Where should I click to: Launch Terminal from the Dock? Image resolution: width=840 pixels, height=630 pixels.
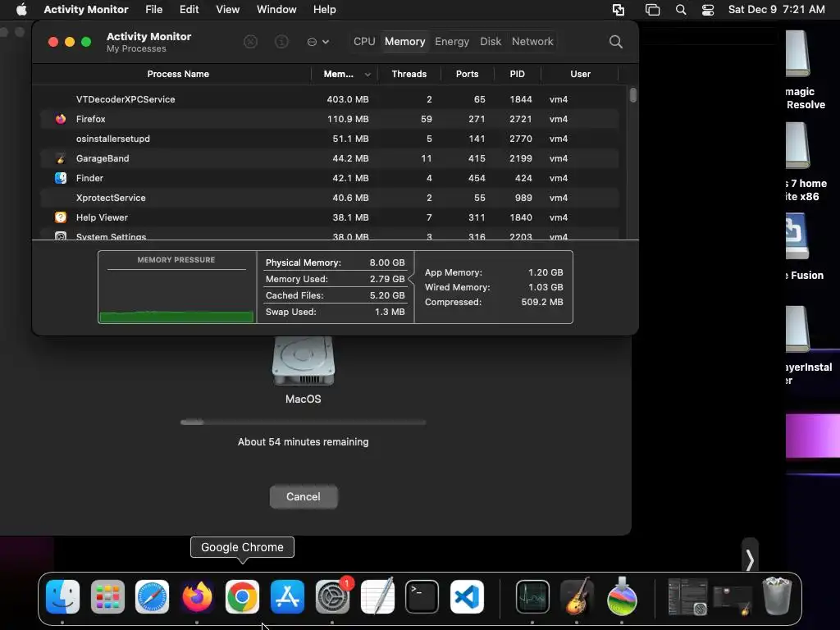(422, 596)
